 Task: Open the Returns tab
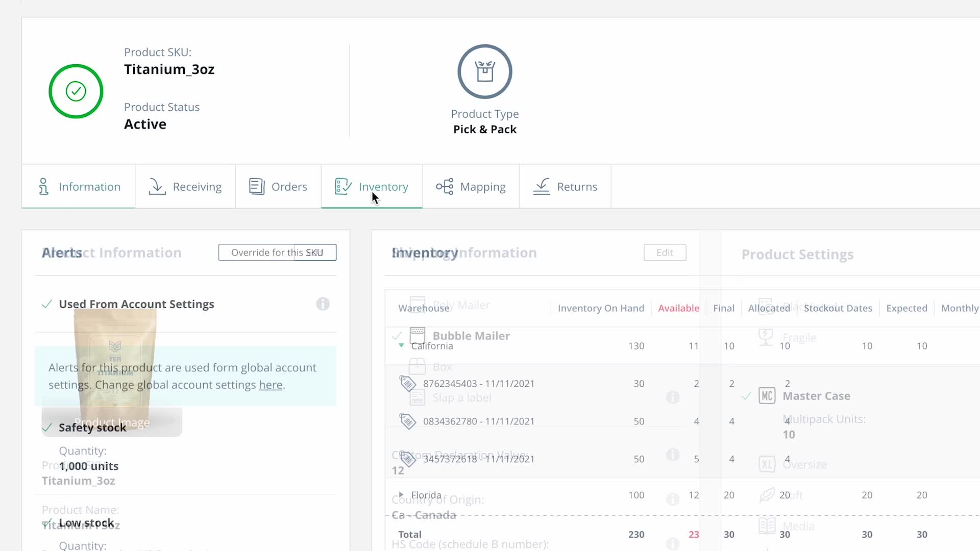pos(565,187)
